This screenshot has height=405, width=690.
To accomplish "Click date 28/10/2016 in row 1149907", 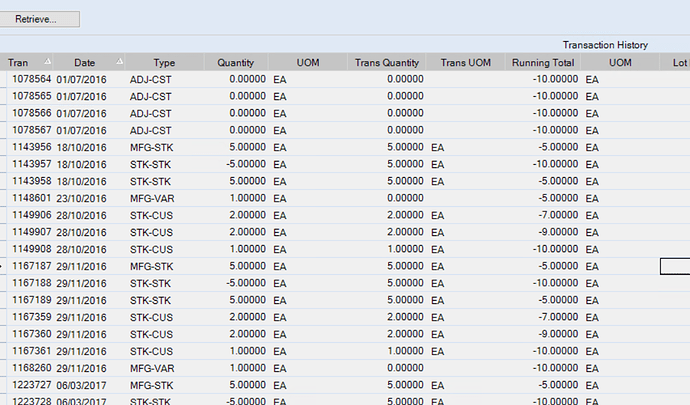I will [x=81, y=232].
